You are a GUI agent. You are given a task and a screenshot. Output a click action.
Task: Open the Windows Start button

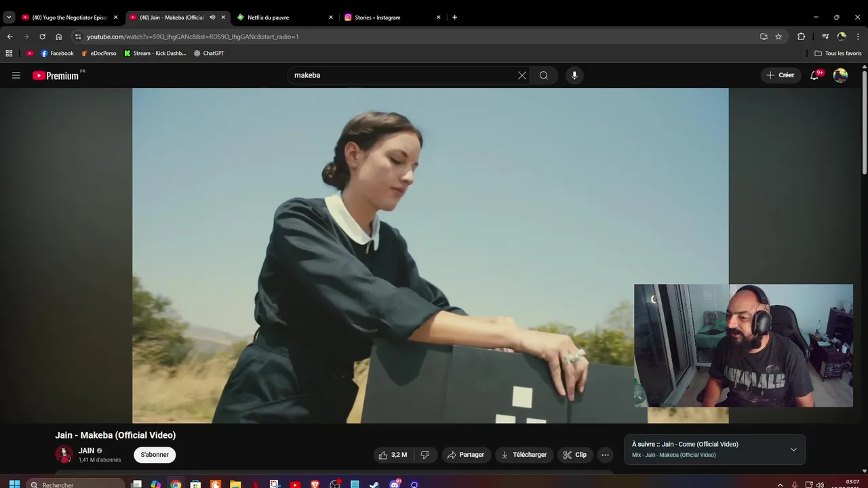tap(14, 484)
